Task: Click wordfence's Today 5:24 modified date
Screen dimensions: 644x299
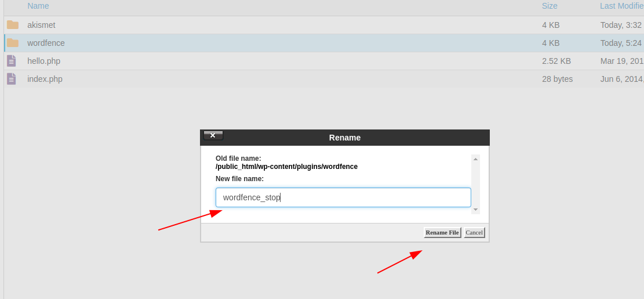Action: 622,43
